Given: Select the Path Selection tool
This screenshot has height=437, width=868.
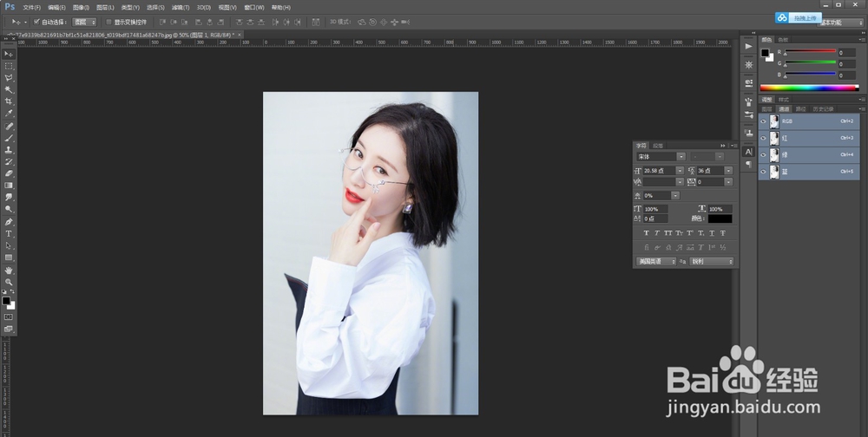Looking at the screenshot, I should [x=9, y=245].
